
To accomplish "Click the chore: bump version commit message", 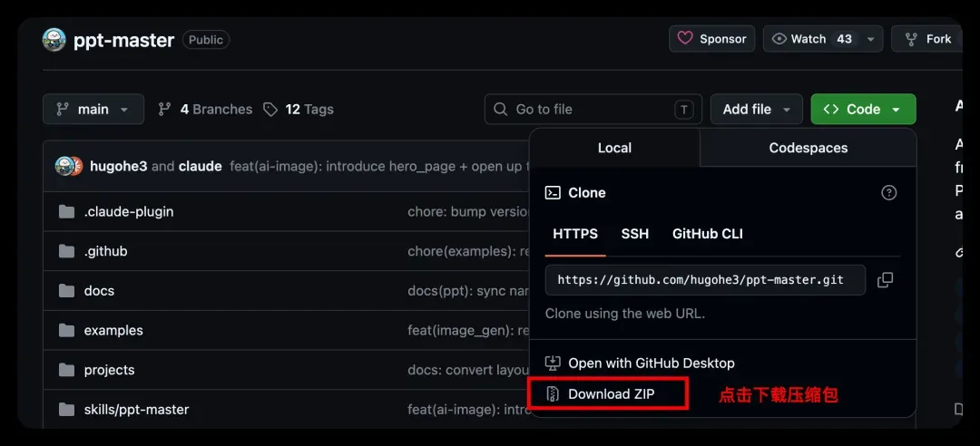I will point(469,212).
